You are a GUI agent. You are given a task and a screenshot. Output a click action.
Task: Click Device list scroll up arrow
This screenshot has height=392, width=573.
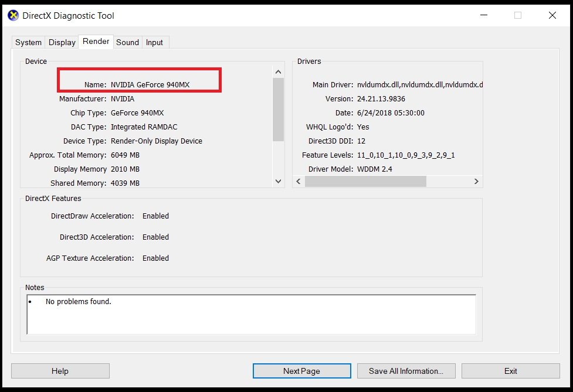278,72
